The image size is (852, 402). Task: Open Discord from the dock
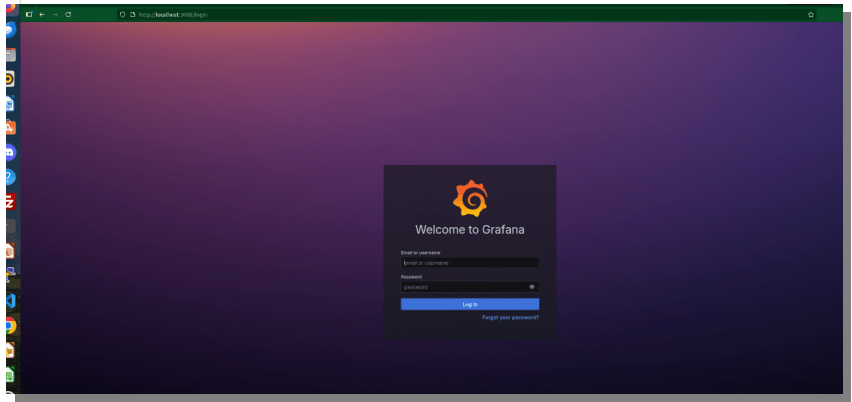pos(10,152)
